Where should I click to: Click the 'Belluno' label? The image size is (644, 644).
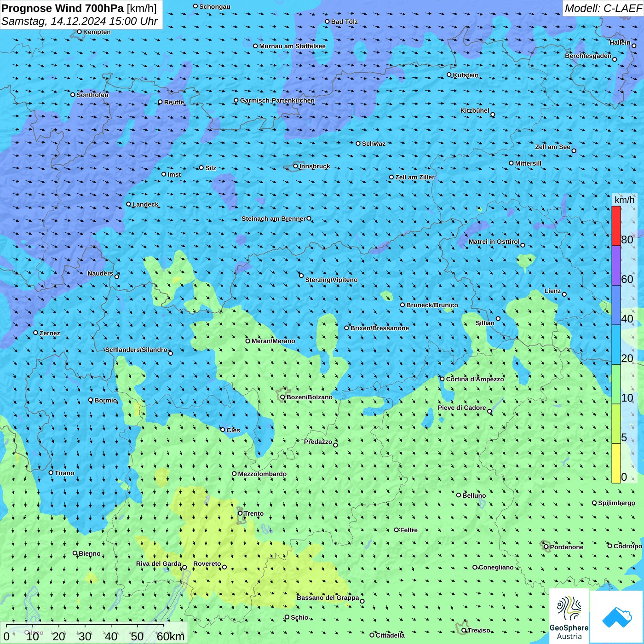[x=474, y=495]
